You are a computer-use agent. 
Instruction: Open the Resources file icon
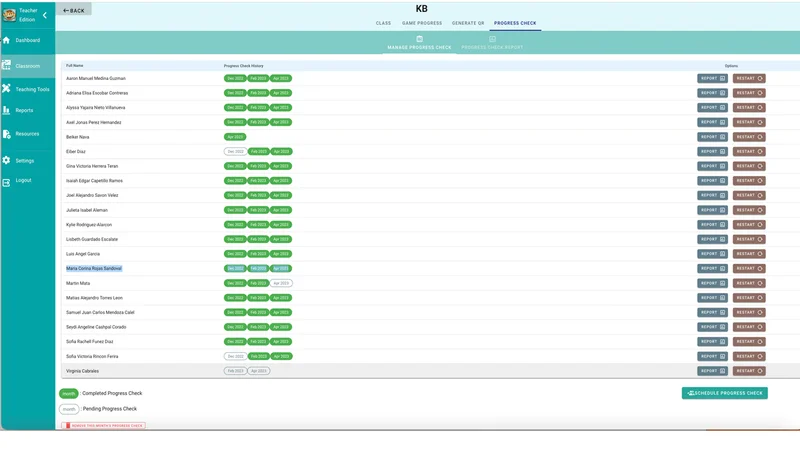coord(7,133)
